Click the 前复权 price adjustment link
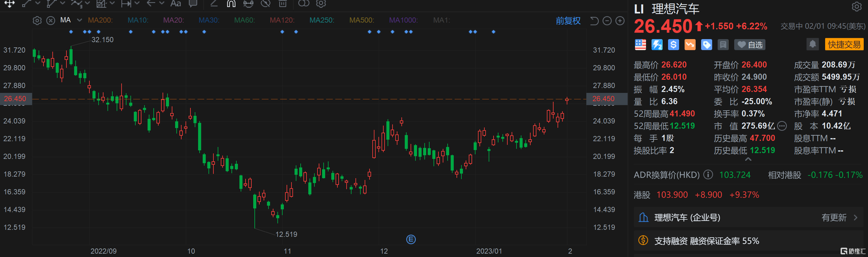868x257 pixels. coord(568,21)
